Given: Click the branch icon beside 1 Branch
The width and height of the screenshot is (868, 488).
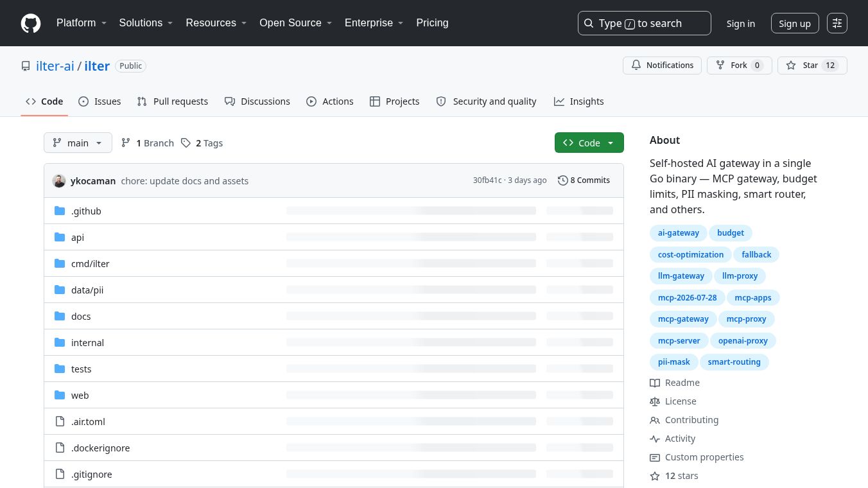Looking at the screenshot, I should [126, 143].
